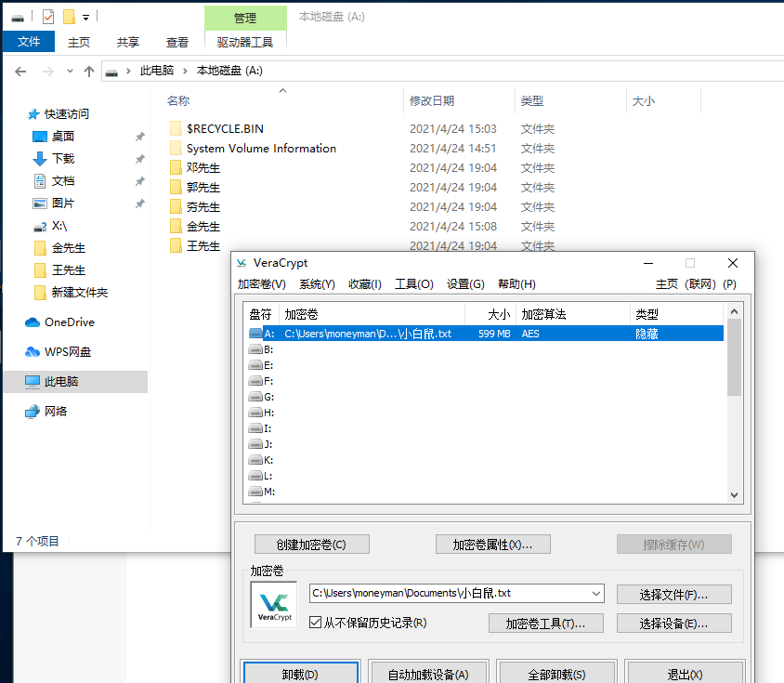Image resolution: width=784 pixels, height=683 pixels.
Task: Click the up-directory arrow in Explorer
Action: click(x=89, y=71)
